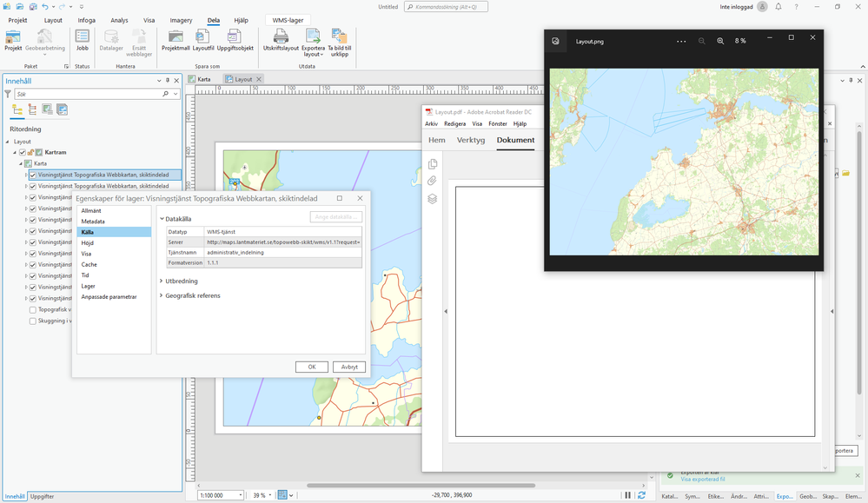Enable the Skuggning layer checkbox
Viewport: 868px width, 503px height.
(33, 321)
